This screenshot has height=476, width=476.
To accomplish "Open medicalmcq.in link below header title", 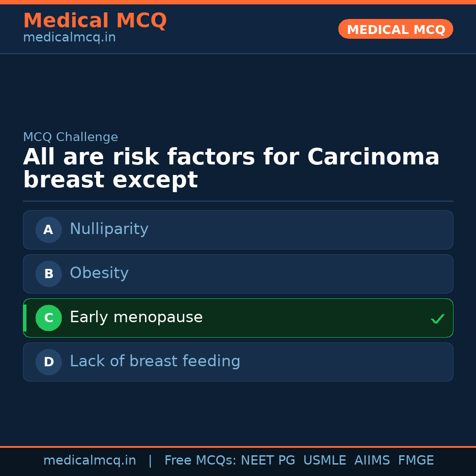I will [x=69, y=38].
